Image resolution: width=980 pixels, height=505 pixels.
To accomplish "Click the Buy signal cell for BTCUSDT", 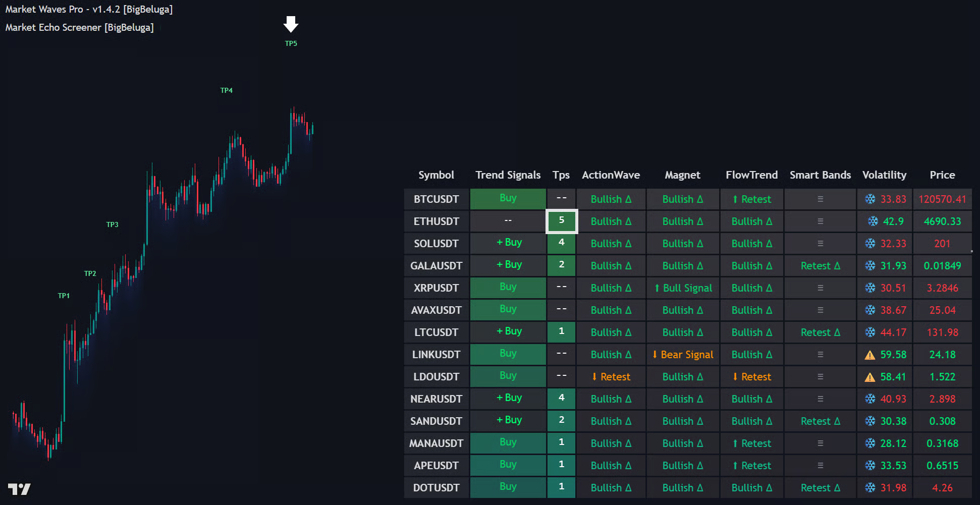I will point(508,198).
